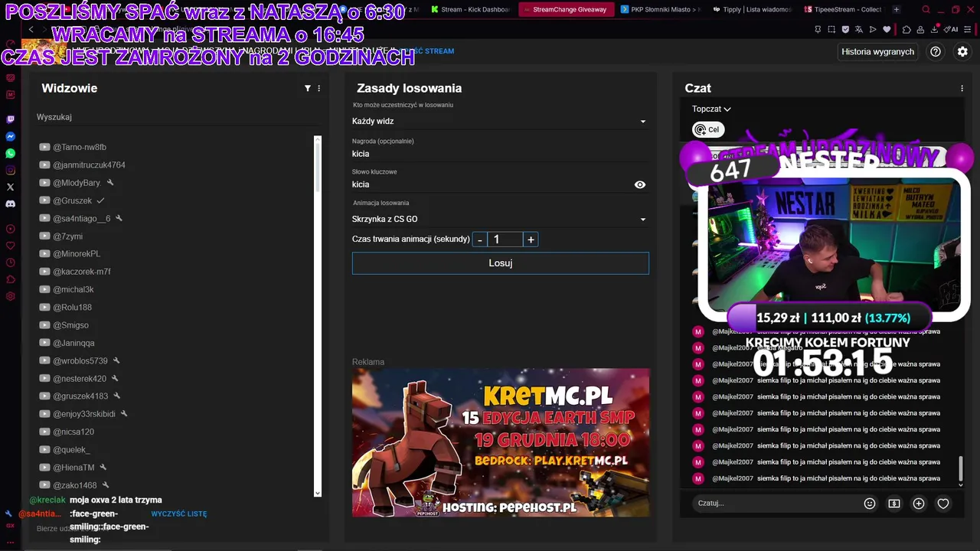Click the Nagroda prize field
The height and width of the screenshot is (551, 980).
pos(500,154)
